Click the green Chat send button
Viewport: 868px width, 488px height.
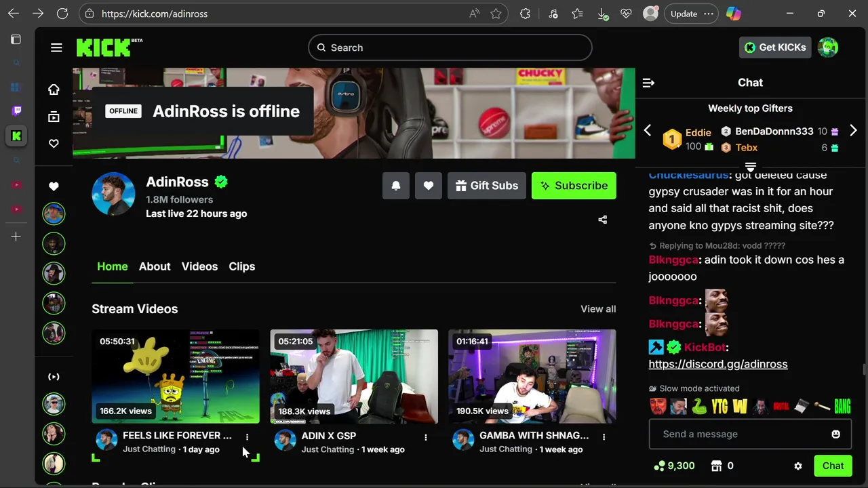[833, 466]
